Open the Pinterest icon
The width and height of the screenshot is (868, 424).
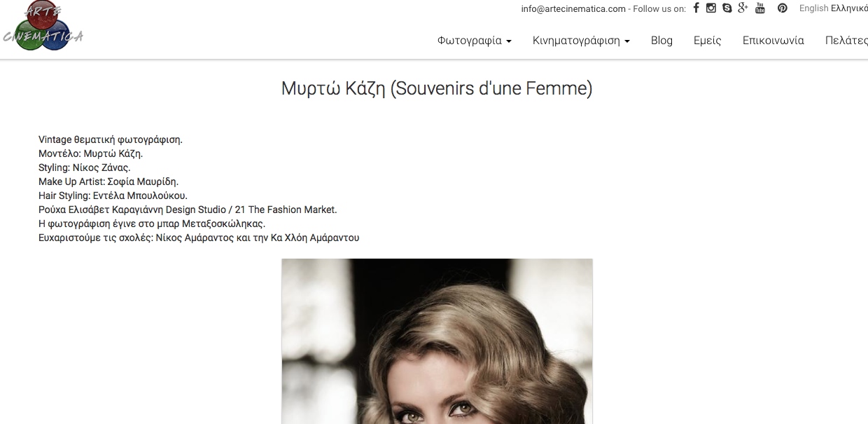click(x=783, y=8)
